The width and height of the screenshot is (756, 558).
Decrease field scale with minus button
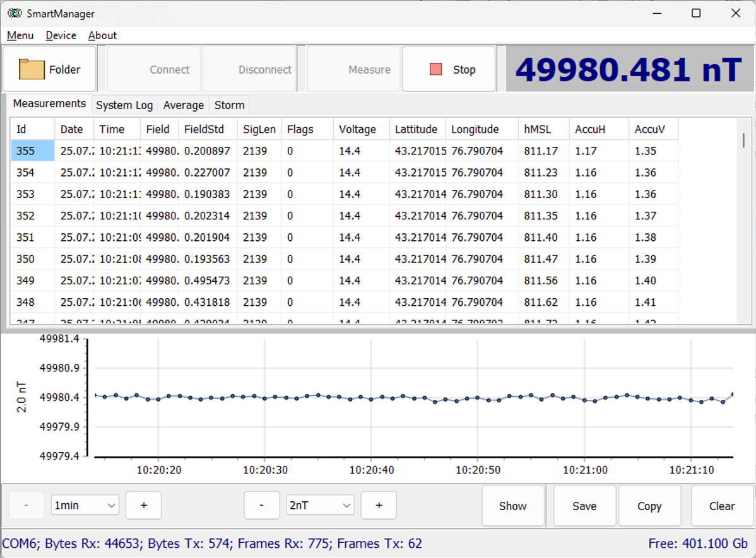pyautogui.click(x=261, y=505)
